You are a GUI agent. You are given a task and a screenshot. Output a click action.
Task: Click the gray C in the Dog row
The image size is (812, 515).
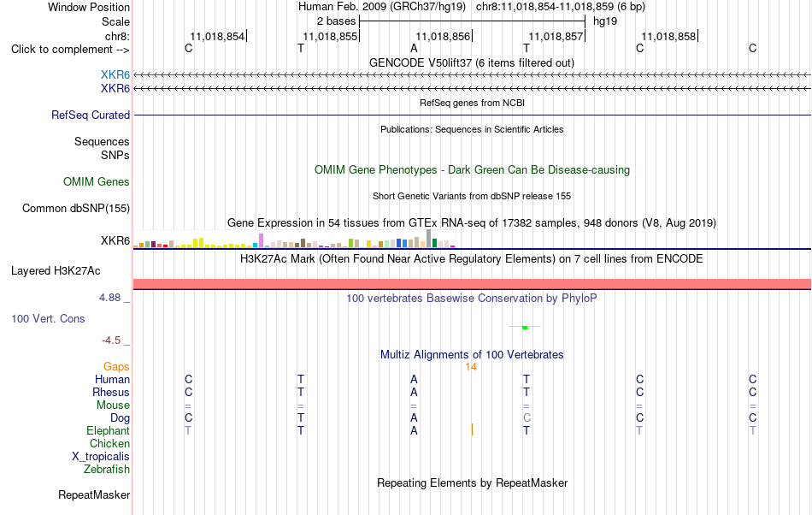pyautogui.click(x=527, y=418)
